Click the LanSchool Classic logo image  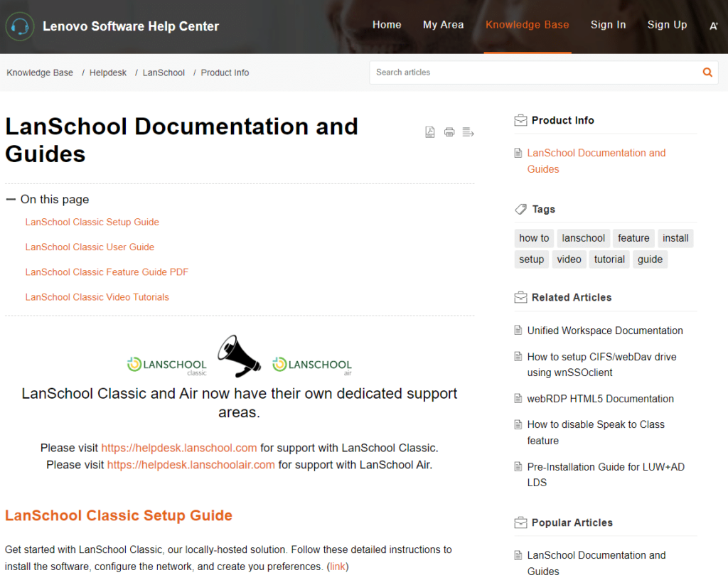(x=166, y=366)
